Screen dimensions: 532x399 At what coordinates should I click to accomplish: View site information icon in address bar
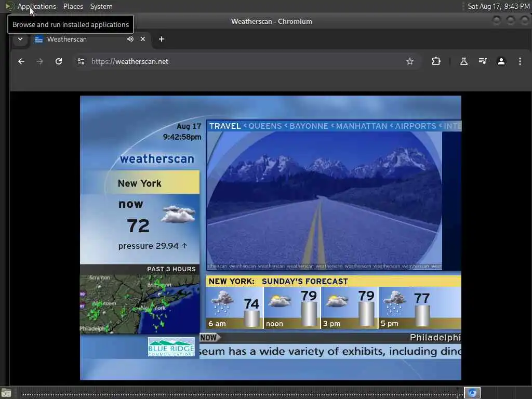(x=81, y=61)
